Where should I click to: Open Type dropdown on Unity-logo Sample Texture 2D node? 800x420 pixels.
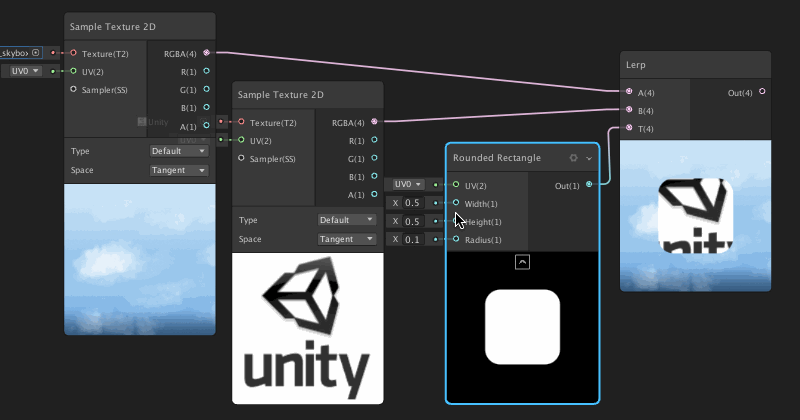click(x=346, y=220)
